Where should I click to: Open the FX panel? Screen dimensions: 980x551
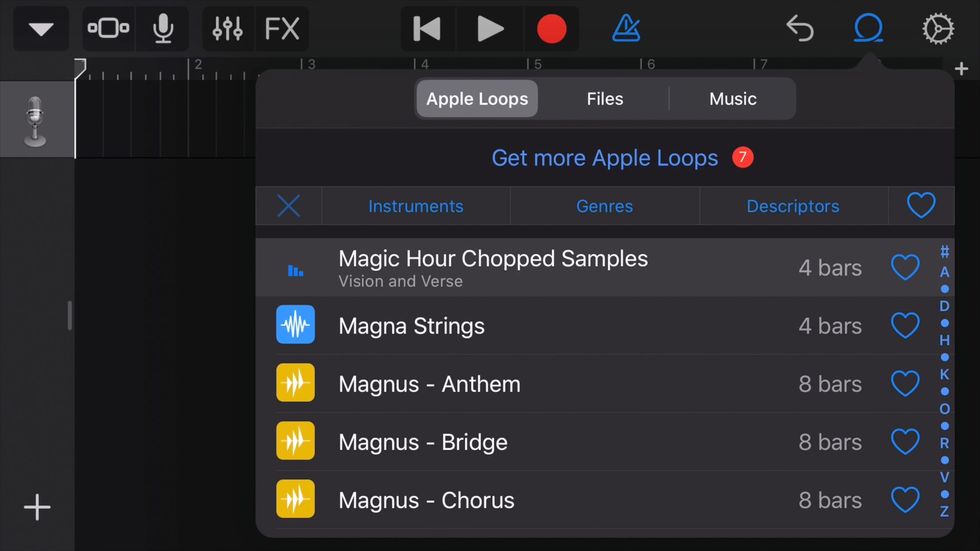click(x=282, y=28)
